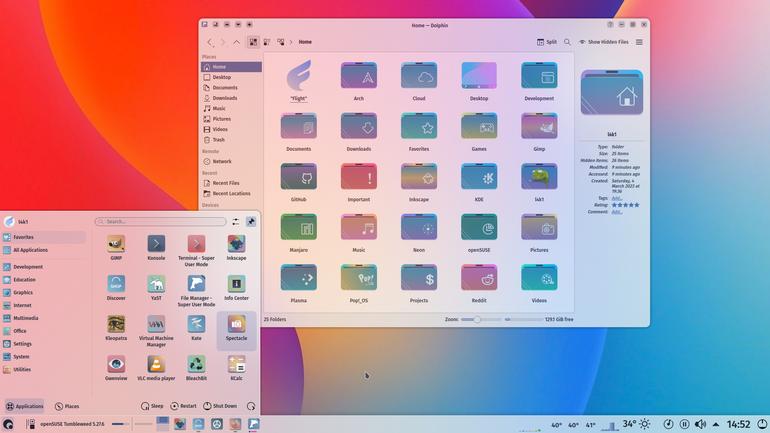Expand the system tray hidden icons arrow
The height and width of the screenshot is (433, 770).
tap(716, 424)
